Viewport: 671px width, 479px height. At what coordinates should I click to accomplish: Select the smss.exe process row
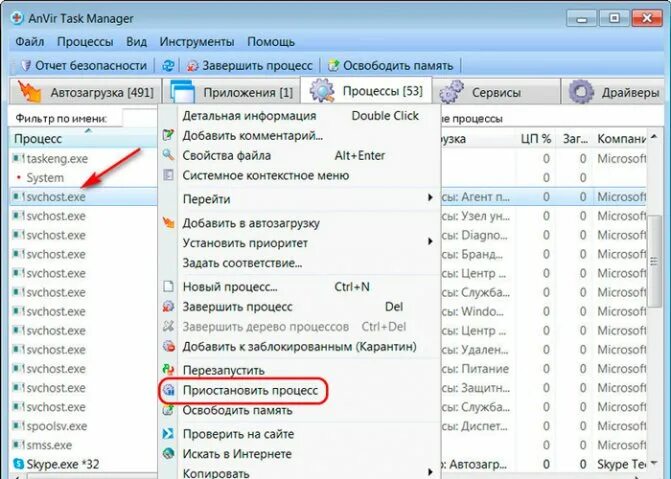tap(83, 445)
